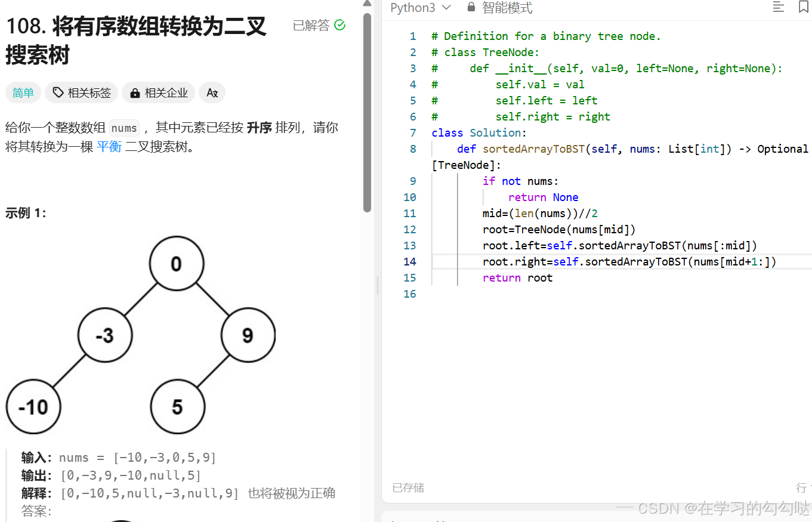Click the 简单 difficulty badge
This screenshot has height=522, width=812.
point(23,92)
